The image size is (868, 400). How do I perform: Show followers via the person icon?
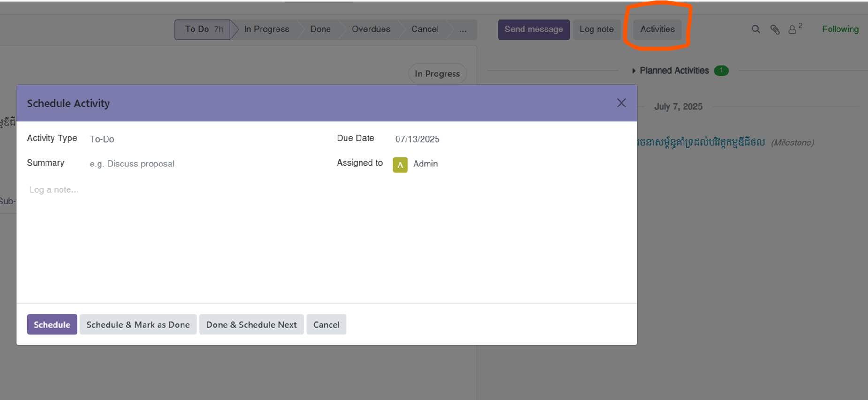coord(792,30)
